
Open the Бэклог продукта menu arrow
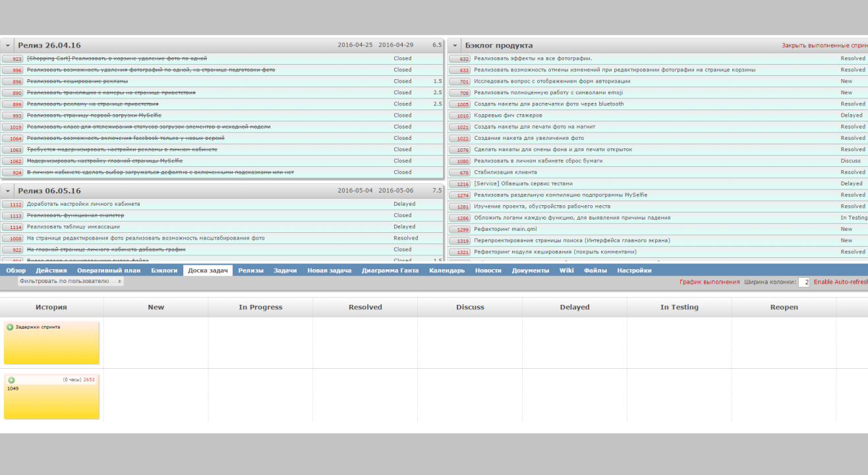(455, 46)
